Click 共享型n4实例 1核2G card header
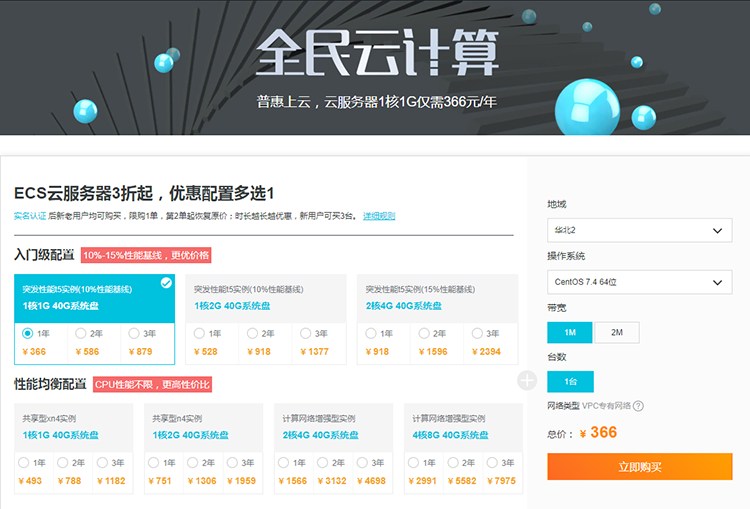Screen dimensions: 750x509 tap(203, 427)
